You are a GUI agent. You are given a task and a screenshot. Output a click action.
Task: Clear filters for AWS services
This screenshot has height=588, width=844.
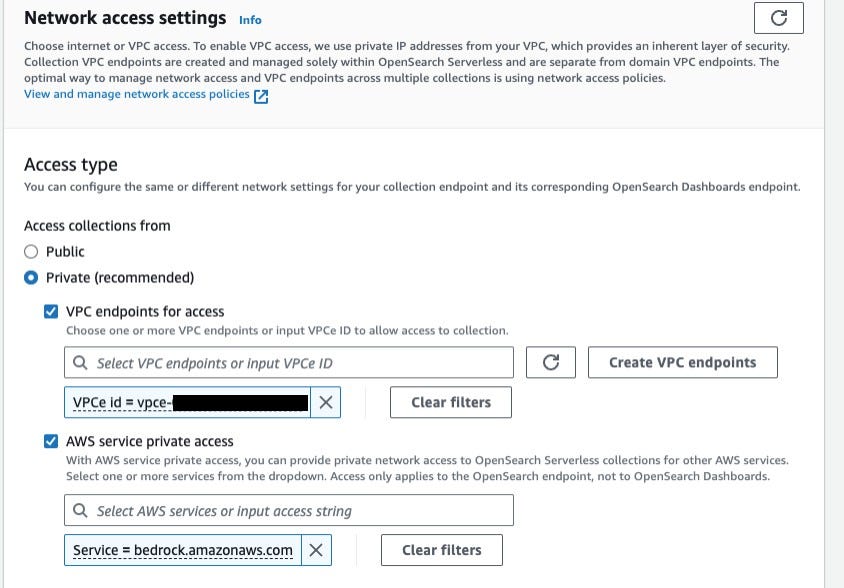441,550
